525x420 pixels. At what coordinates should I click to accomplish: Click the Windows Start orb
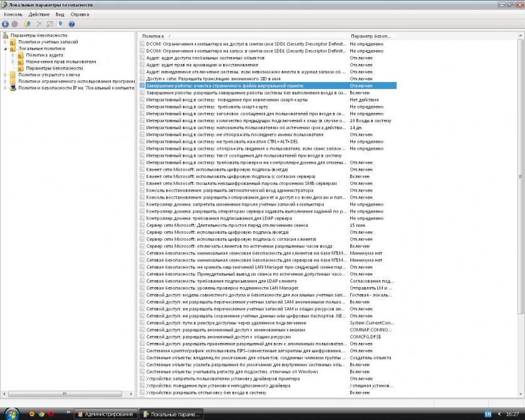(12, 414)
